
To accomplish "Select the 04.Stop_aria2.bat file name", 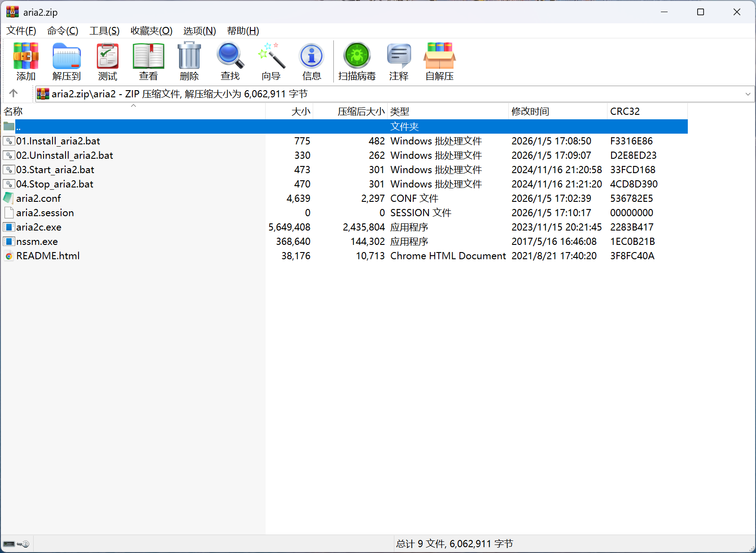I will [55, 184].
